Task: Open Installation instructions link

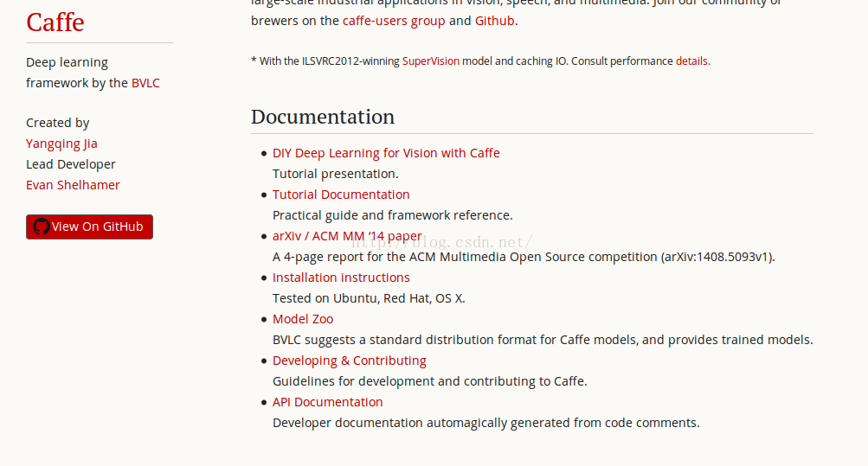Action: (341, 278)
